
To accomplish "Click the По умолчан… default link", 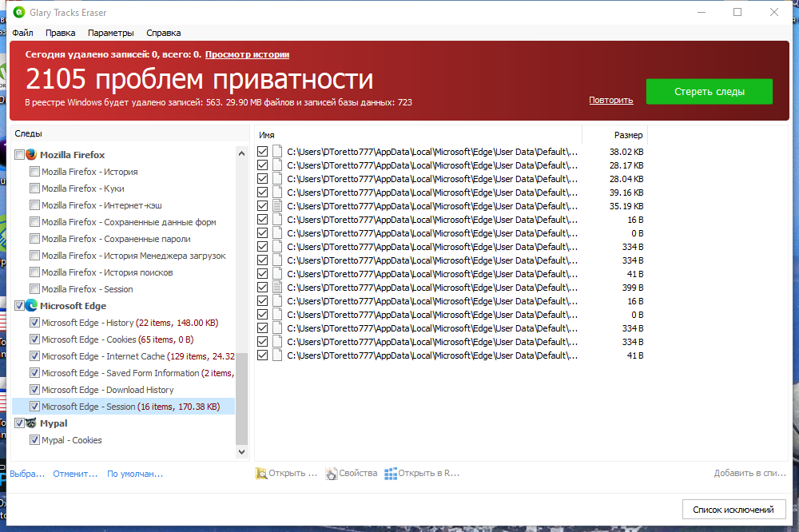I will (135, 474).
